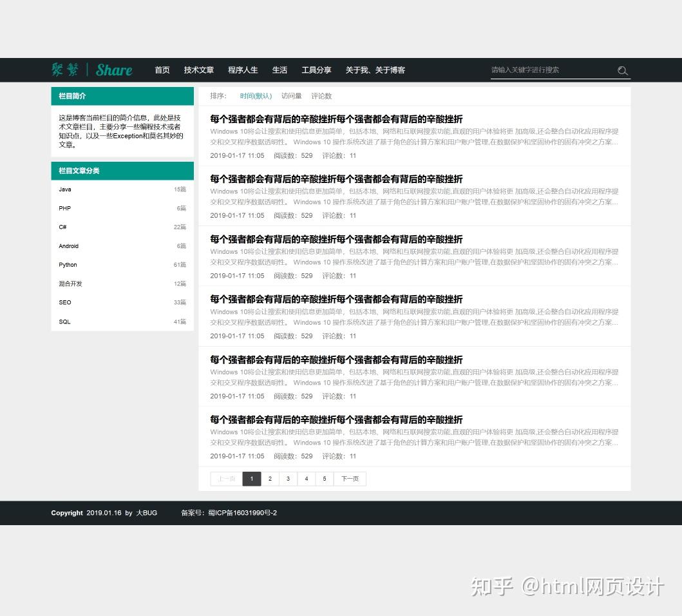Go to pagination page 3
The image size is (682, 616).
(288, 479)
